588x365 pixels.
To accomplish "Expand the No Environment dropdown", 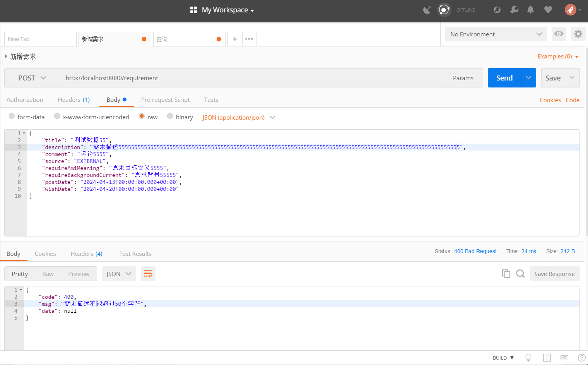I will (496, 34).
